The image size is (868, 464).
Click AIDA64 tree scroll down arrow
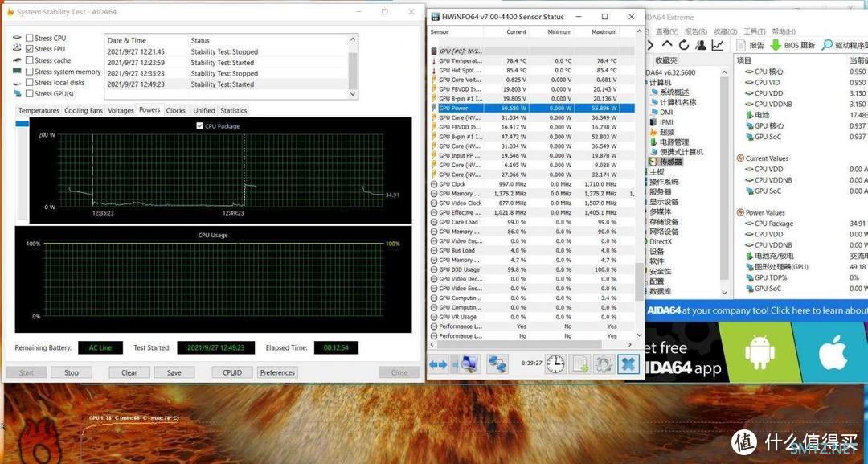(724, 293)
